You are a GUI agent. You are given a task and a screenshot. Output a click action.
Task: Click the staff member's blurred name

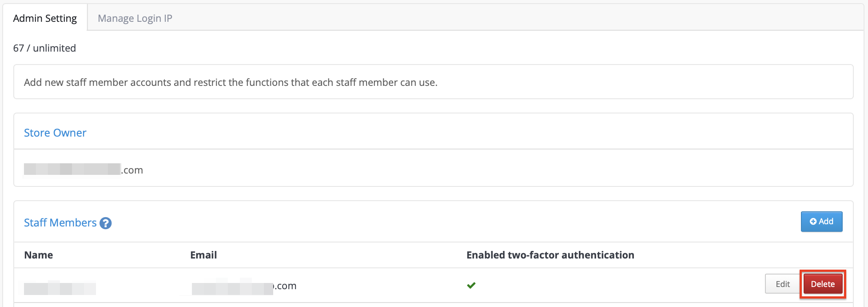pyautogui.click(x=60, y=287)
